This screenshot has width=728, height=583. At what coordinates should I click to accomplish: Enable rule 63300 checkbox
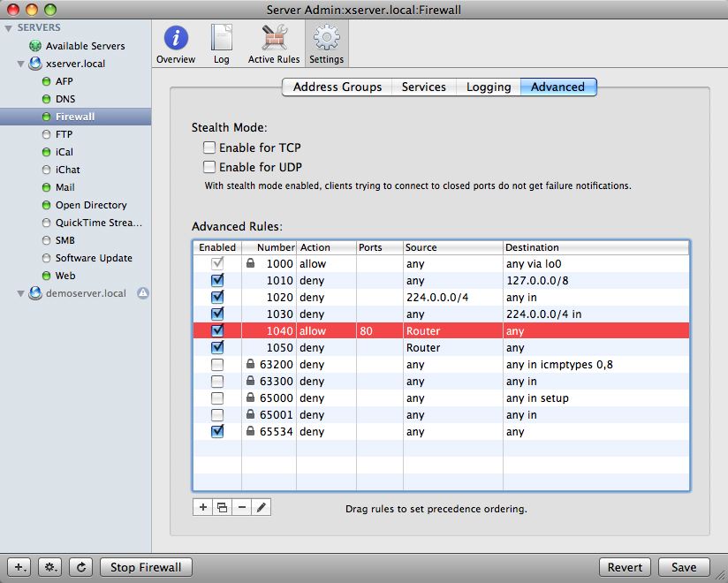click(x=217, y=381)
